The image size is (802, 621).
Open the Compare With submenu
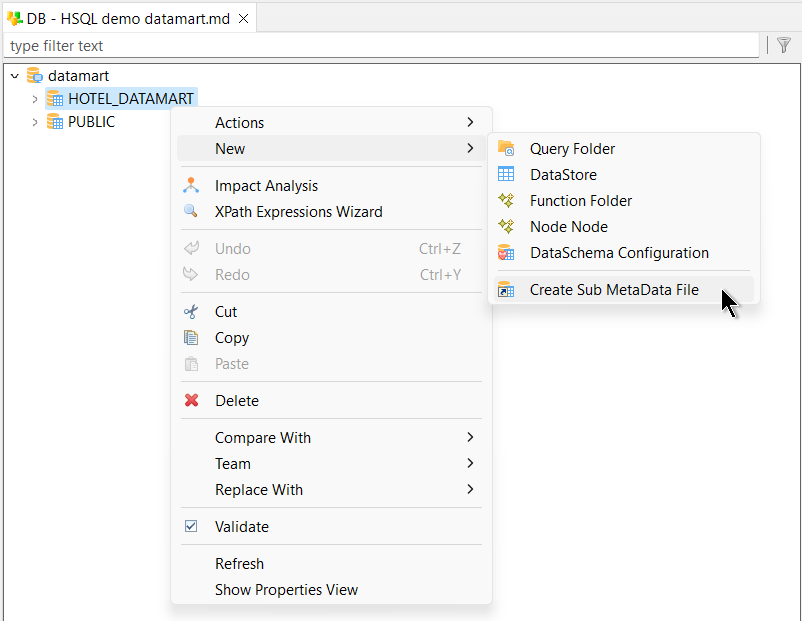click(x=263, y=437)
